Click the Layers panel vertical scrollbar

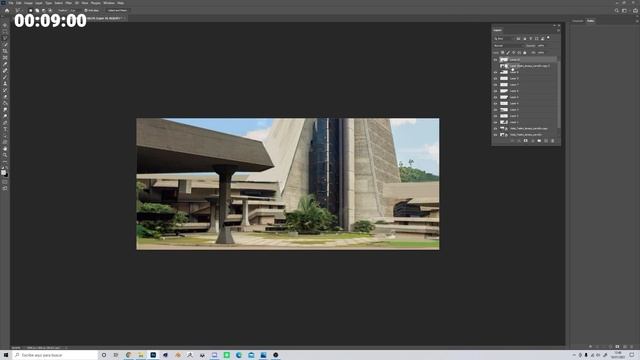[x=558, y=94]
